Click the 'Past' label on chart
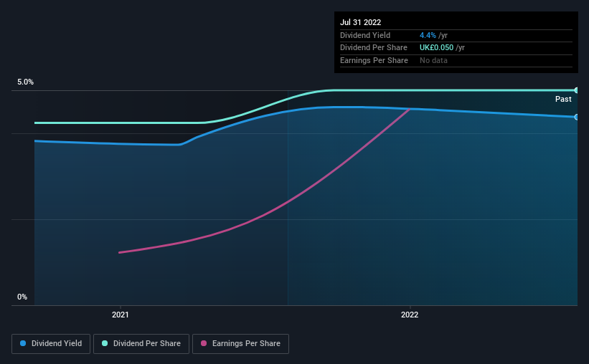The width and height of the screenshot is (589, 364). pos(563,99)
